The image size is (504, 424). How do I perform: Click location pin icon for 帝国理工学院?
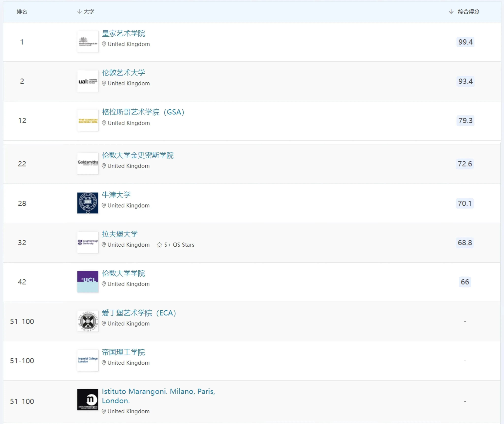coord(104,363)
